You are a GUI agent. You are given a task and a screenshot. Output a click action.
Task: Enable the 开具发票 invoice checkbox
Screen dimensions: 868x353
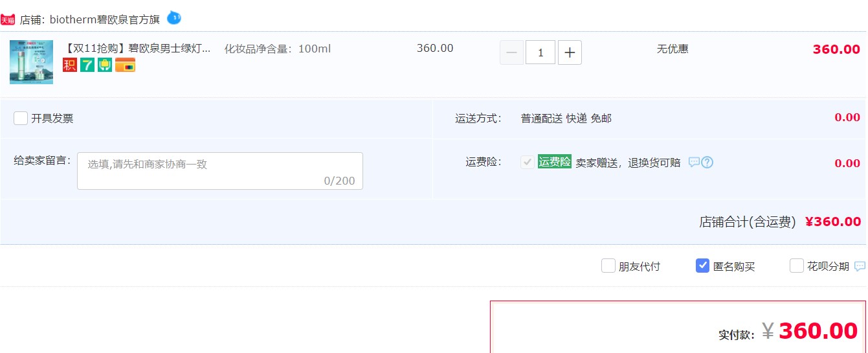tap(21, 118)
